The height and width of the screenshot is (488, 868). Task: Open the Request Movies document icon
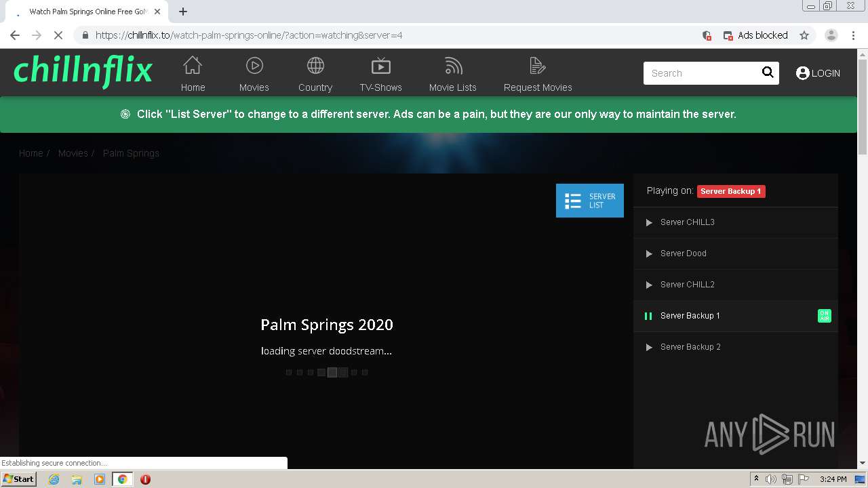point(538,66)
